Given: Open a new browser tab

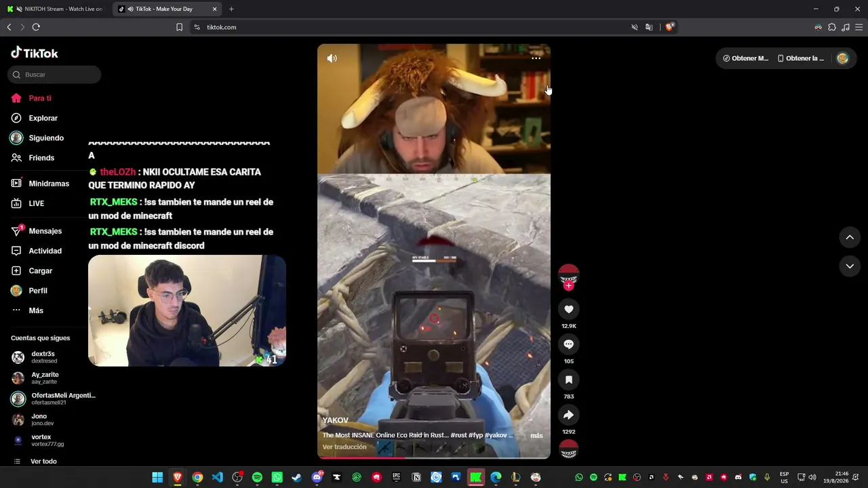Looking at the screenshot, I should 231,9.
